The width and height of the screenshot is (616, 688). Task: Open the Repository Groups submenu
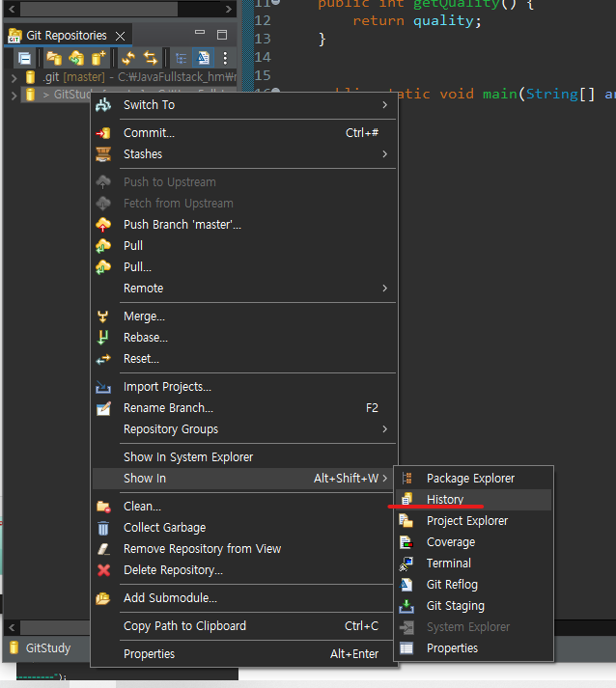(x=244, y=429)
